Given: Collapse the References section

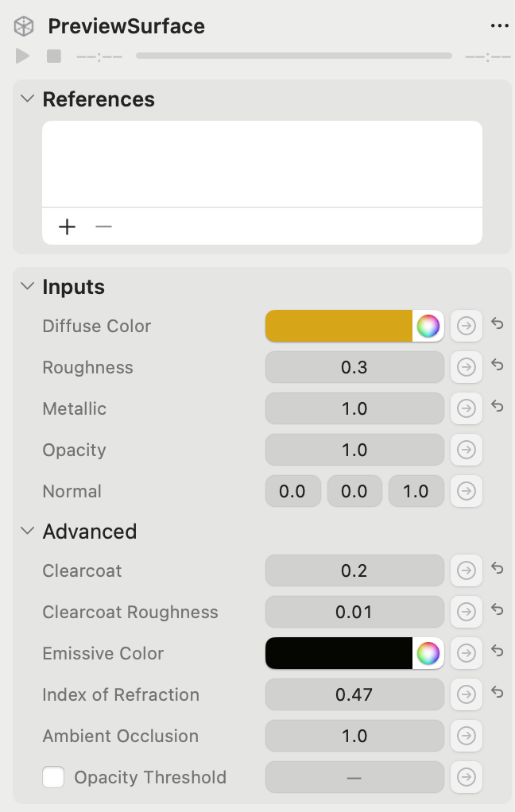Looking at the screenshot, I should [x=26, y=99].
